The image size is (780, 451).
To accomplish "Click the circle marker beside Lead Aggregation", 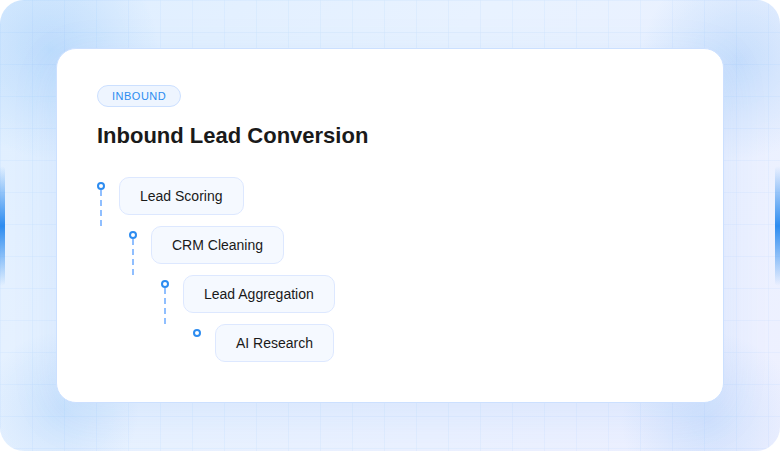I will point(165,284).
